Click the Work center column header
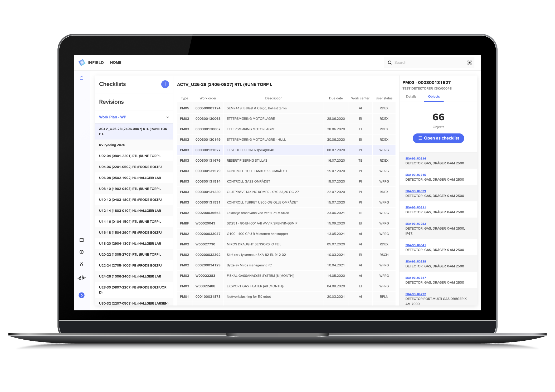This screenshot has height=392, width=555. coord(360,98)
